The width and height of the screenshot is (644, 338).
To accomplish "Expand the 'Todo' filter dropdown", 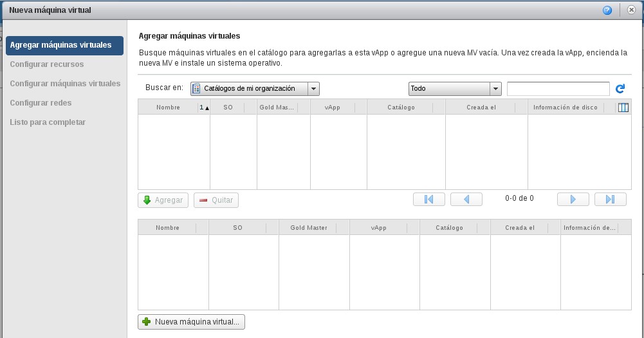I will pos(455,89).
